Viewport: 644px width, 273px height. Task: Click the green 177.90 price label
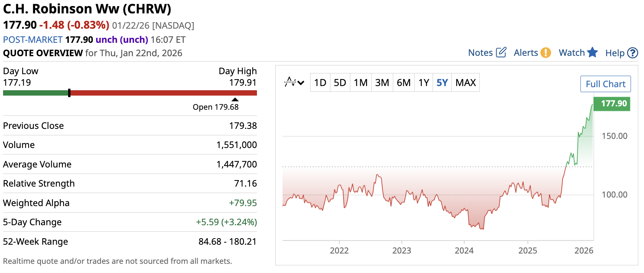point(613,104)
